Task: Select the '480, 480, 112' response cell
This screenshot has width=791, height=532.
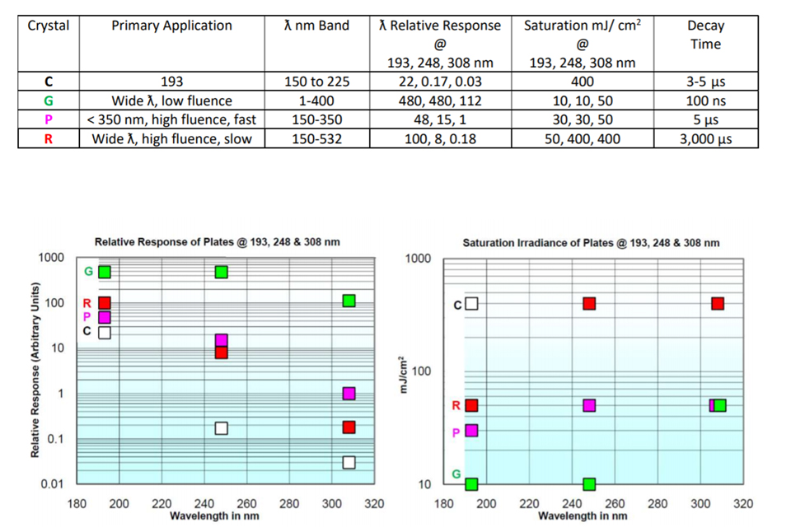Action: pyautogui.click(x=440, y=100)
